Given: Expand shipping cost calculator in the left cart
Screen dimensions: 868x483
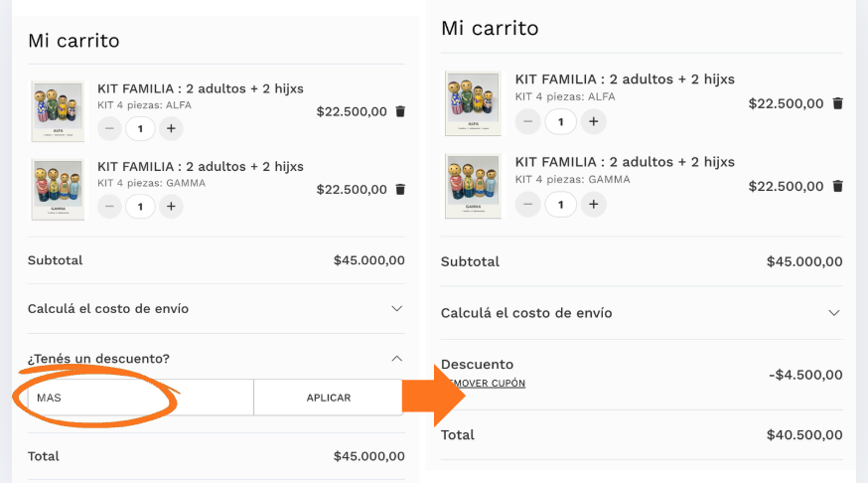Looking at the screenshot, I should click(396, 309).
